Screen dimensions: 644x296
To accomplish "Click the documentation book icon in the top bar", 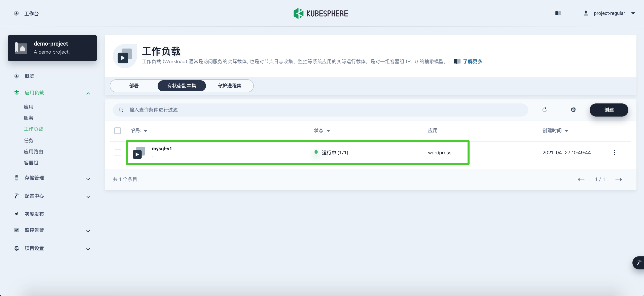I will tap(558, 13).
